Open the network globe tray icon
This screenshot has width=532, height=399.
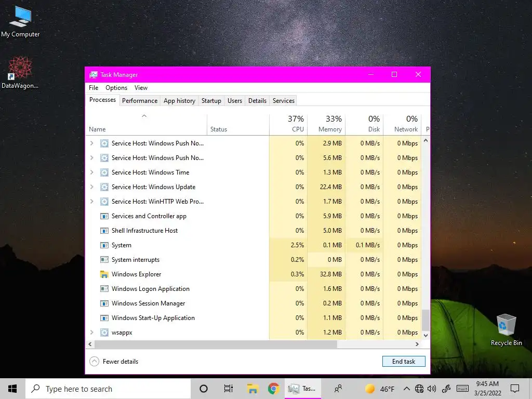419,389
